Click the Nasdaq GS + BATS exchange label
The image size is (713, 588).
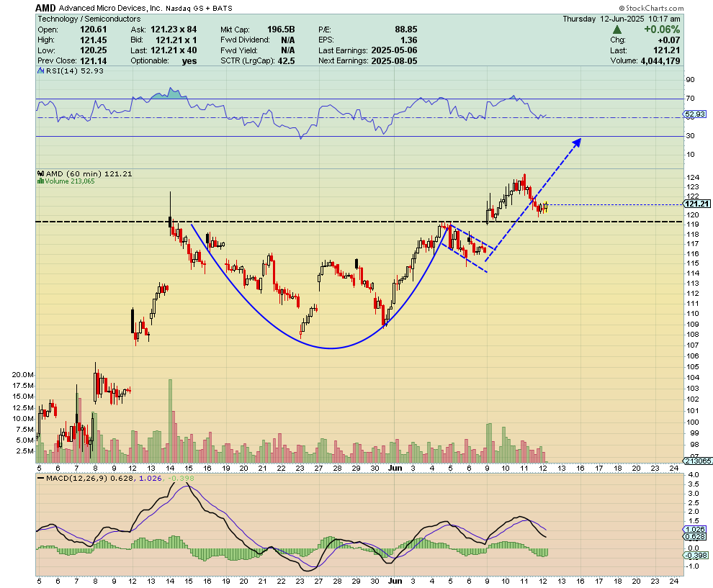coord(199,8)
